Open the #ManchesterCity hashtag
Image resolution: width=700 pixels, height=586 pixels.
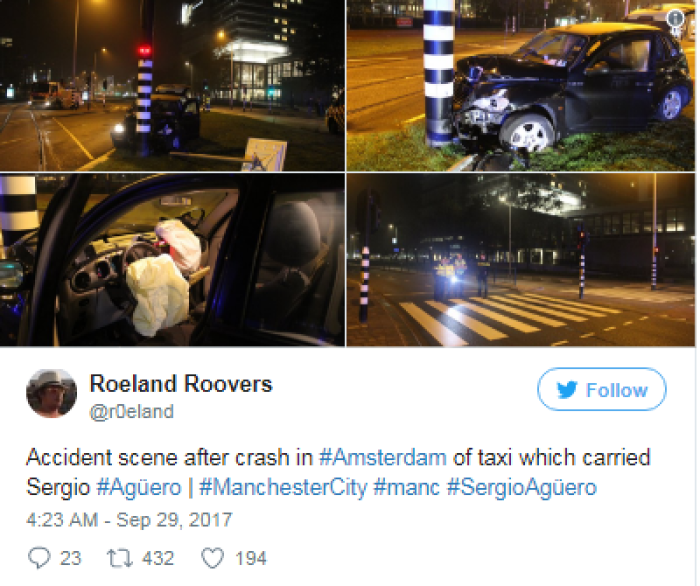[283, 487]
